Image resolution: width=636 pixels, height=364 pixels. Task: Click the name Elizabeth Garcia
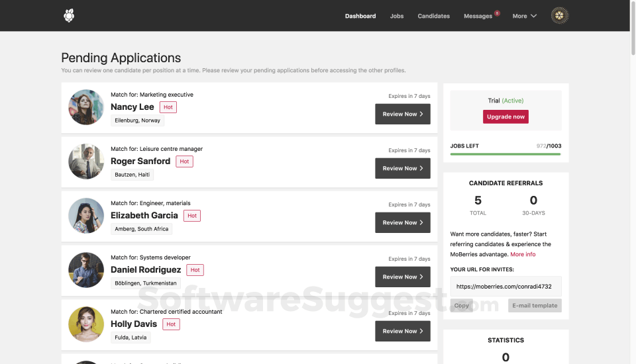(x=144, y=216)
